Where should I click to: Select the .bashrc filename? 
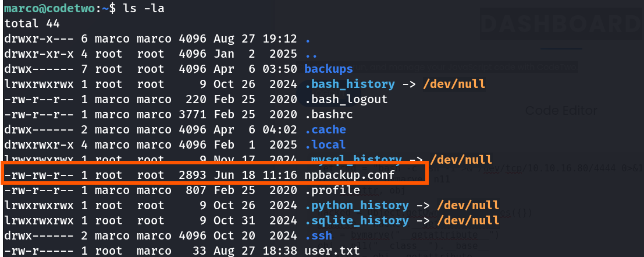click(x=329, y=114)
